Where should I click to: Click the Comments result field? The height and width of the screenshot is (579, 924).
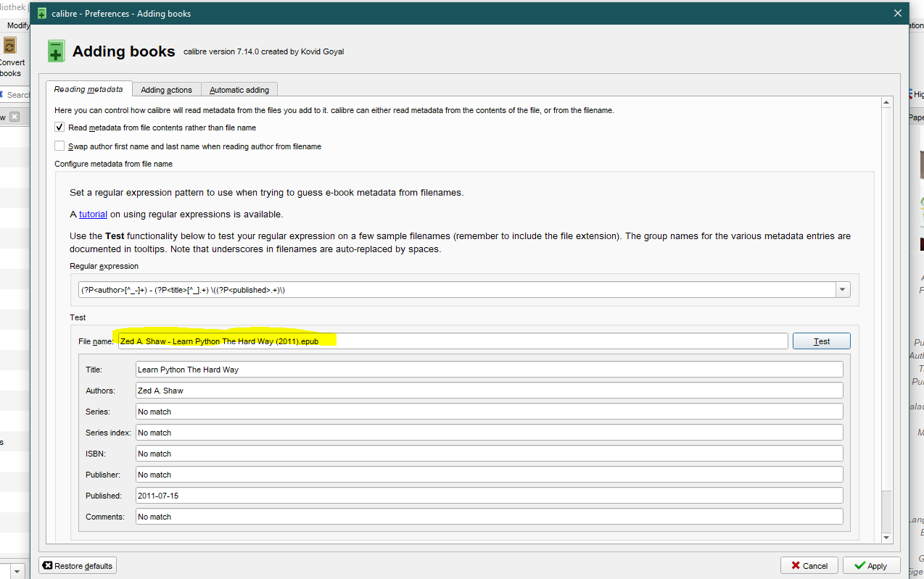coord(489,517)
